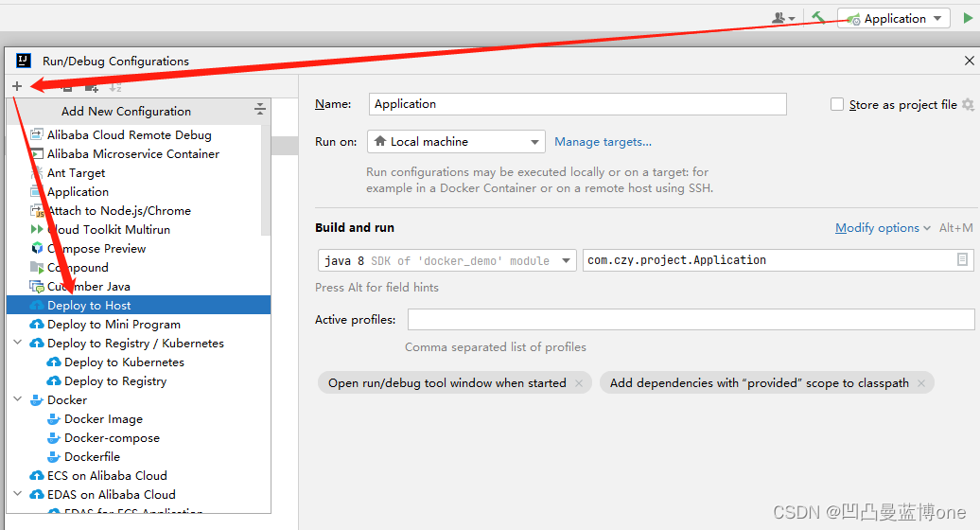The image size is (980, 530).
Task: Click the sort configurations alphabetically icon
Action: (x=115, y=87)
